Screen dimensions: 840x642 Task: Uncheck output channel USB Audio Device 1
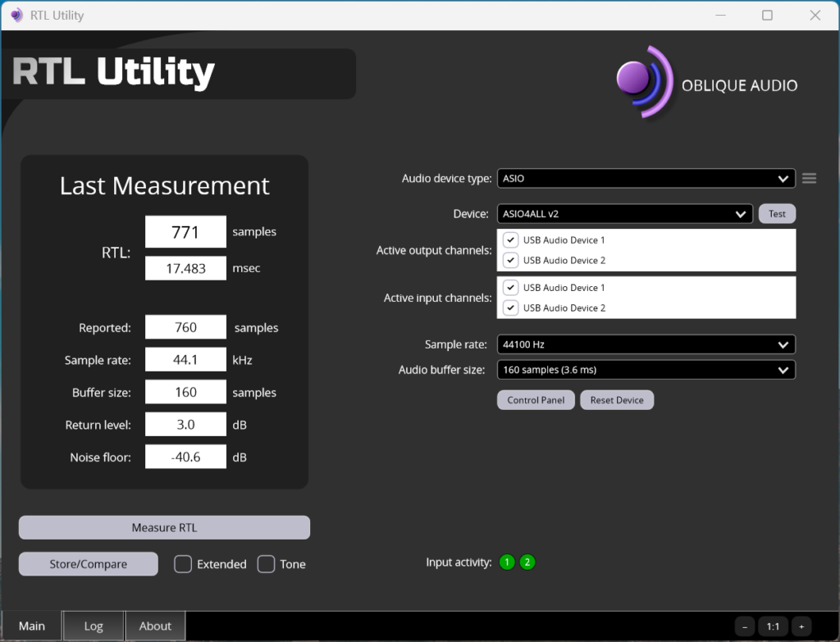[510, 240]
